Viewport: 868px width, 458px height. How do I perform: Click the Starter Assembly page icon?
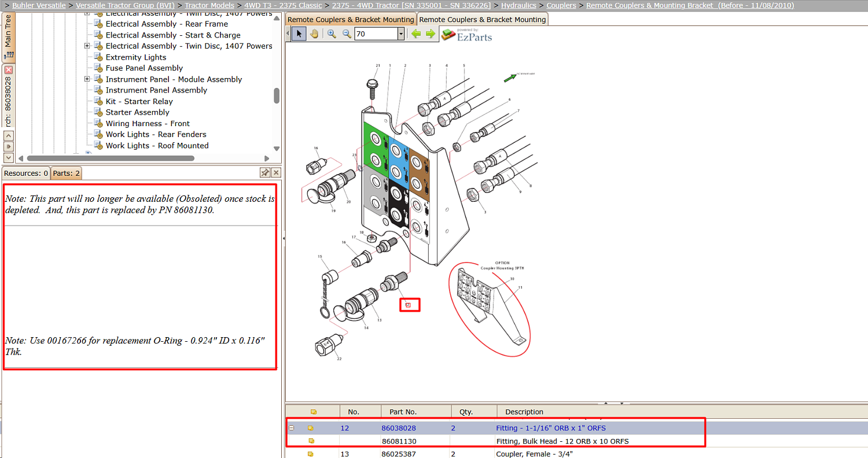(98, 112)
